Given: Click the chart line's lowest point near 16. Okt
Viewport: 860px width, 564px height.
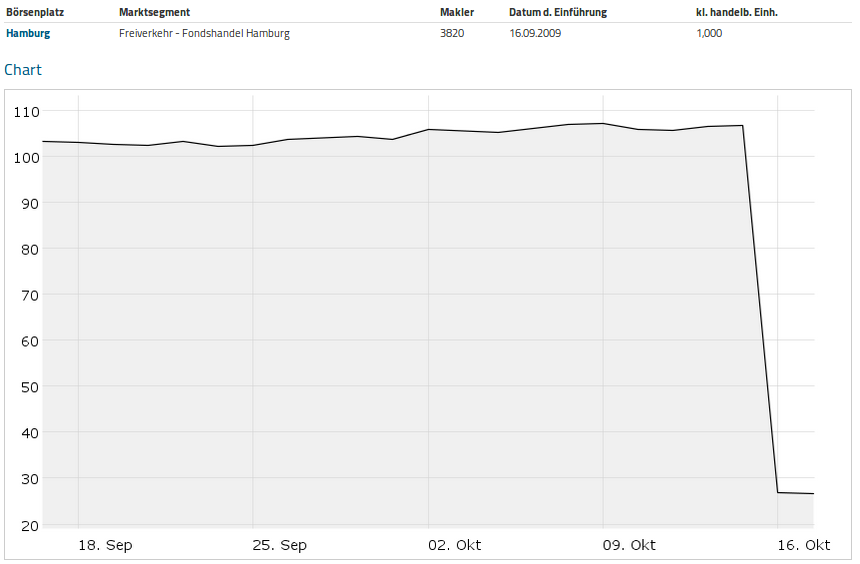Looking at the screenshot, I should (x=812, y=493).
